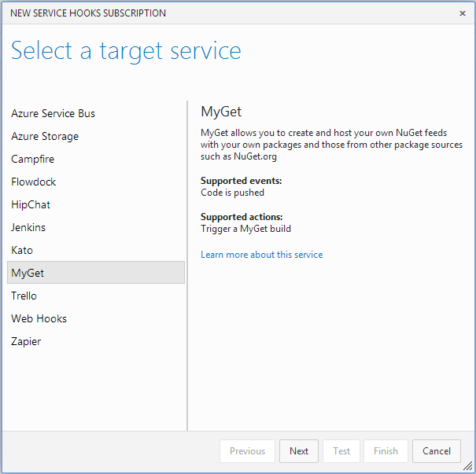
Task: Choose Web Hooks from the list
Action: point(39,318)
